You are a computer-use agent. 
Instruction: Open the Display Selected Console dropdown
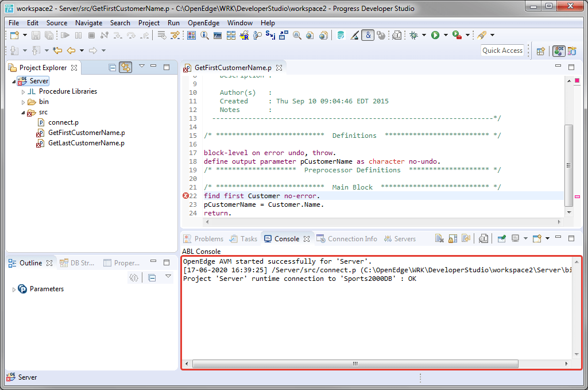click(x=525, y=238)
